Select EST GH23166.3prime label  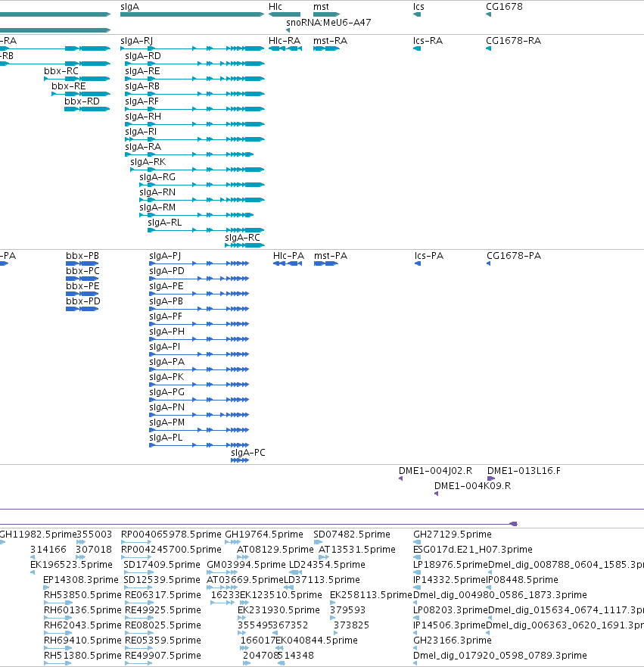[x=453, y=641]
